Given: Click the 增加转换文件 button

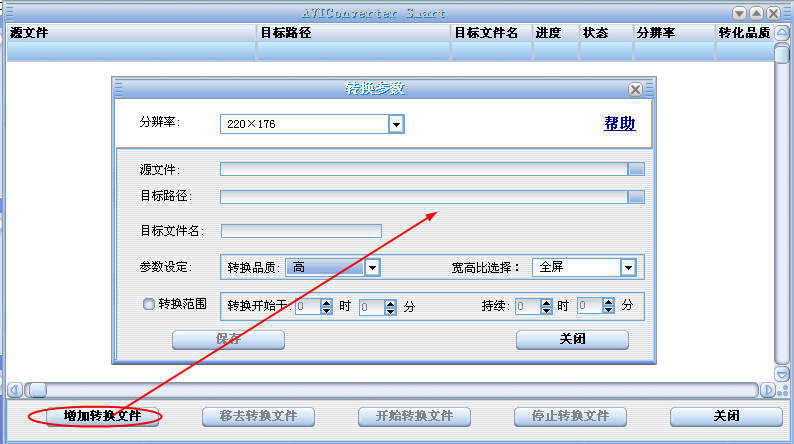Looking at the screenshot, I should 102,416.
